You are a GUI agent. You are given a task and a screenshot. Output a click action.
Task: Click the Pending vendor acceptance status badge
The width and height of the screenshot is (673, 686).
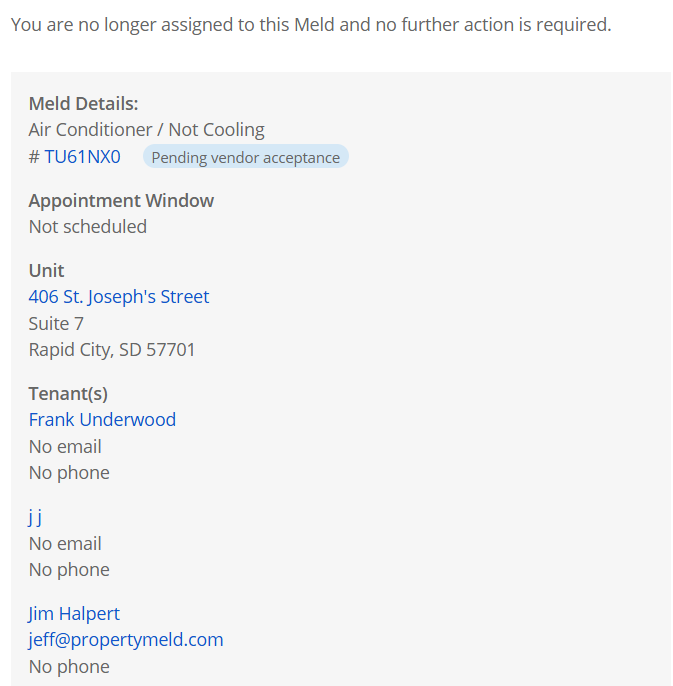pyautogui.click(x=245, y=157)
